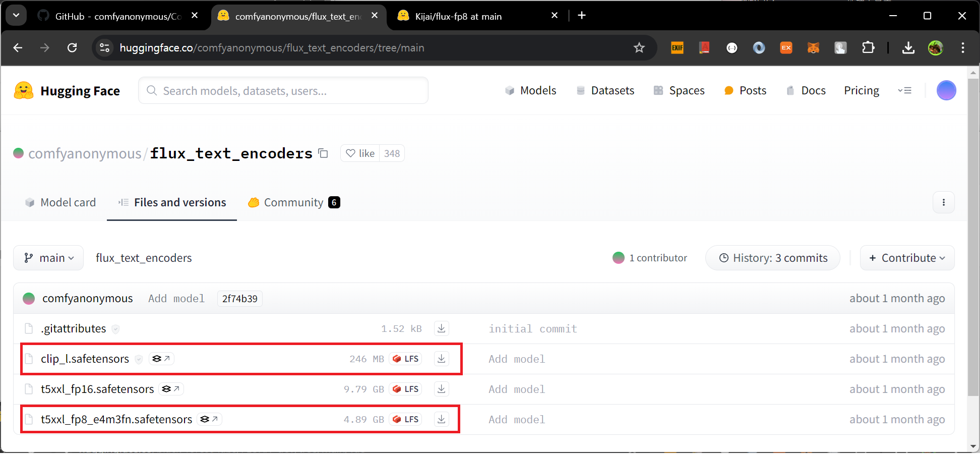
Task: Open the initial commit message link
Action: (x=533, y=329)
